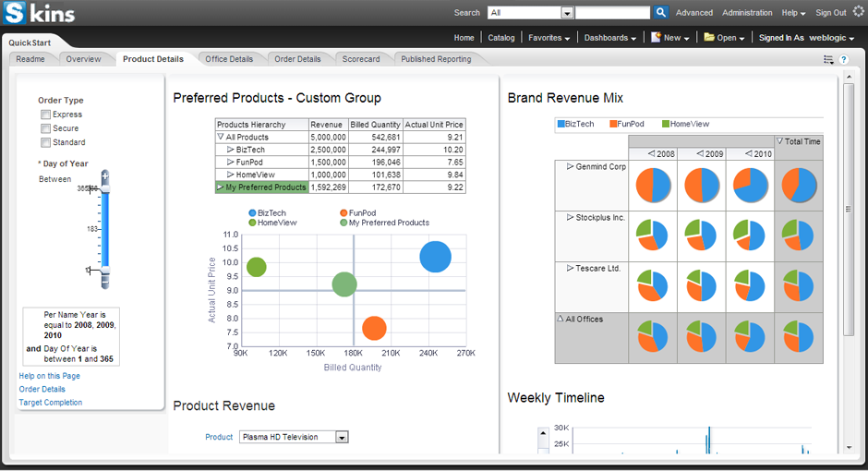Open Help on this Page link
868x471 pixels.
point(49,376)
